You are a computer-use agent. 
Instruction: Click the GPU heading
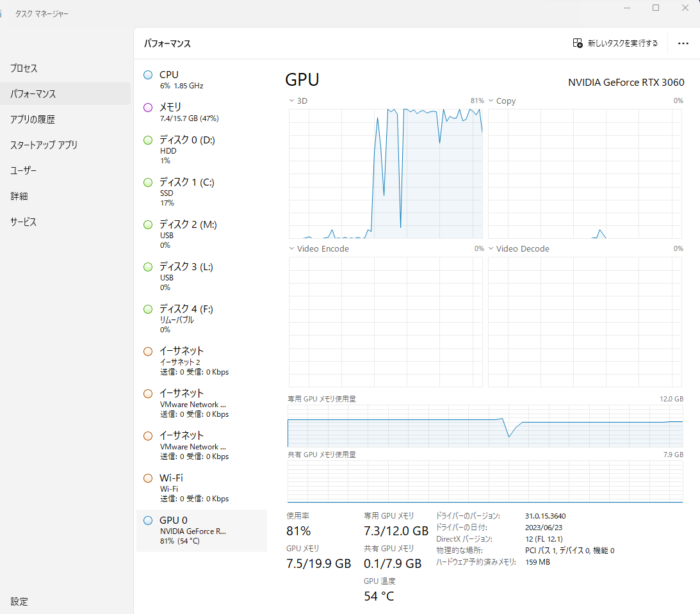(x=302, y=80)
